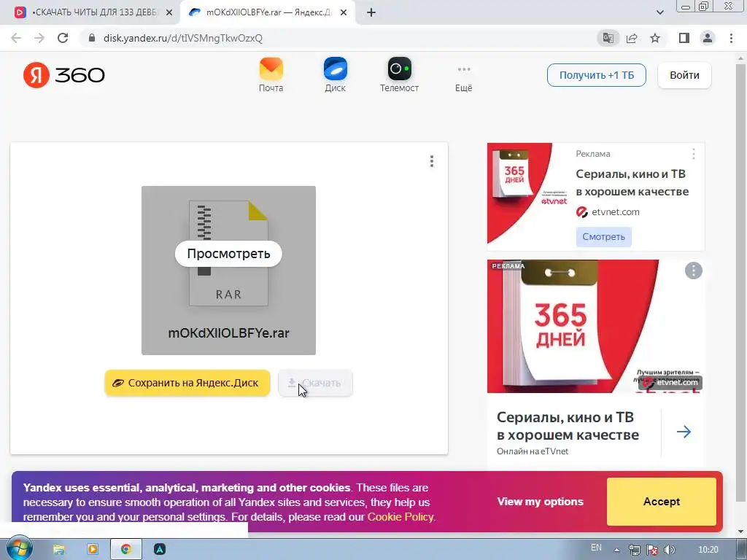
Task: Click the share page icon
Action: pos(632,38)
